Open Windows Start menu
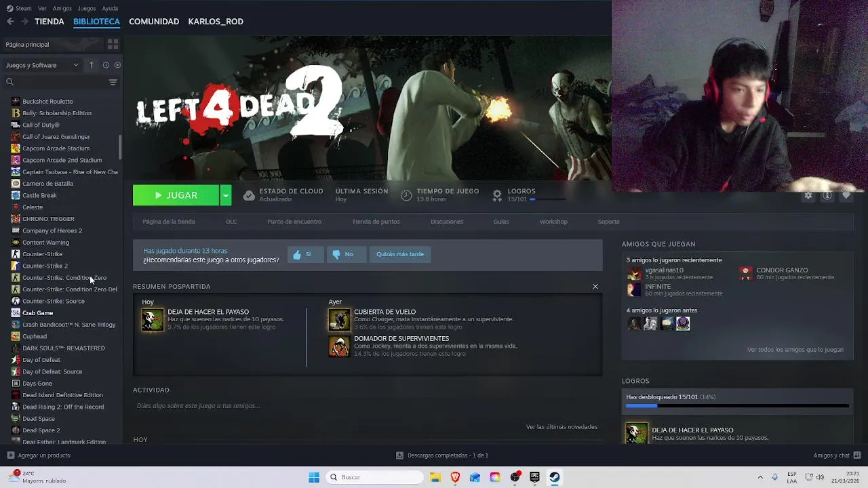Image resolution: width=868 pixels, height=488 pixels. coord(314,477)
